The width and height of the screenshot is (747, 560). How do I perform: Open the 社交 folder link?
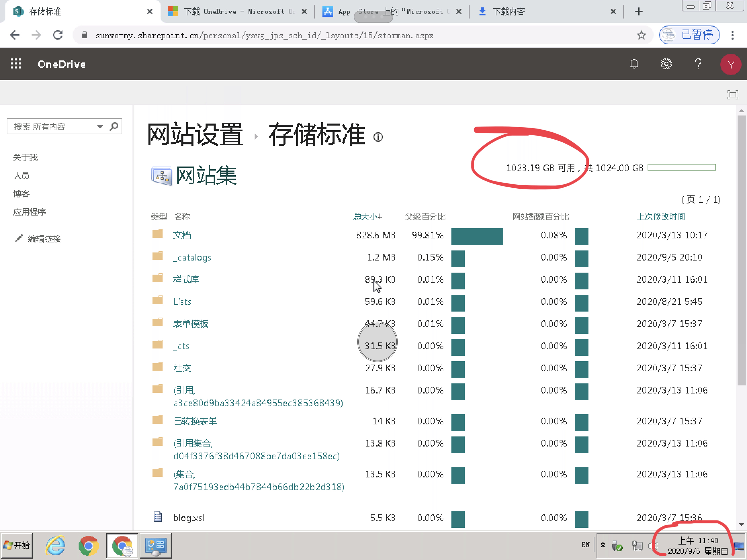pos(182,368)
